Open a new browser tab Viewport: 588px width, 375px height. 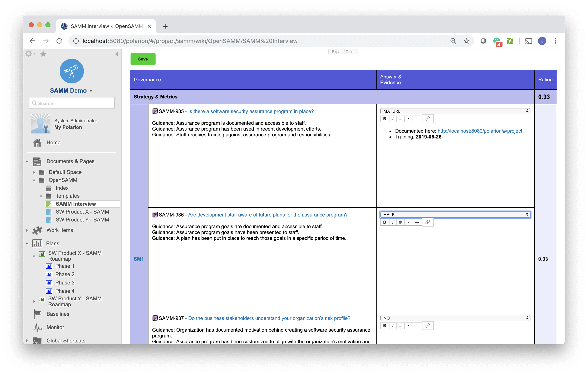[x=165, y=26]
